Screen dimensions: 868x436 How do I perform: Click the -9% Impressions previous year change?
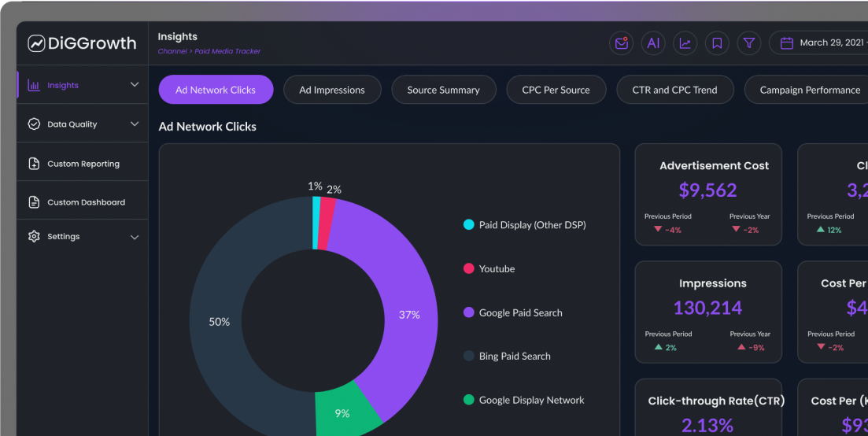[x=751, y=348]
